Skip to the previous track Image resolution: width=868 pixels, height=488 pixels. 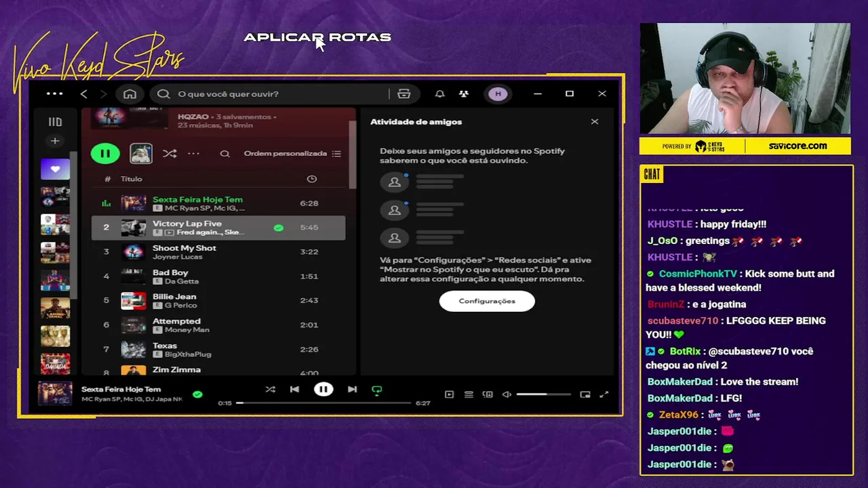(294, 389)
